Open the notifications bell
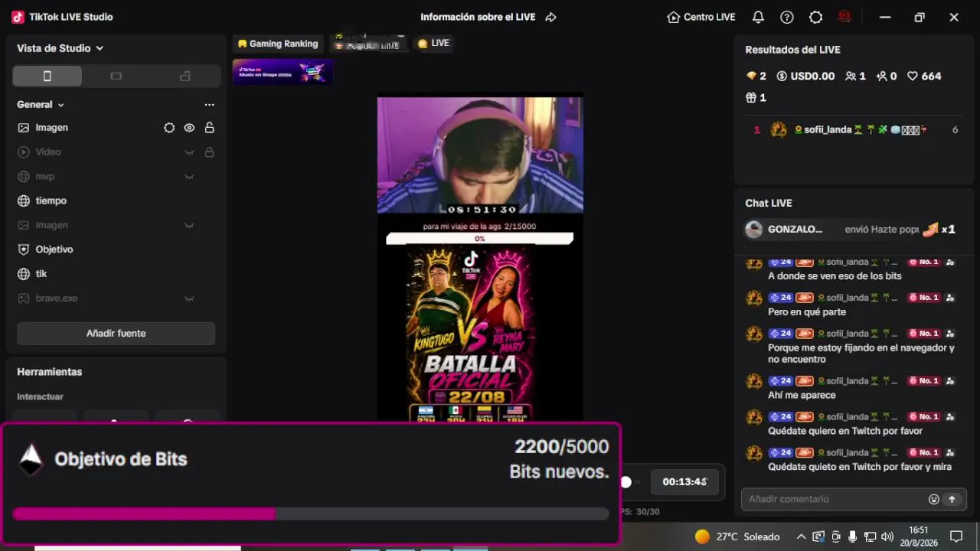 [758, 17]
